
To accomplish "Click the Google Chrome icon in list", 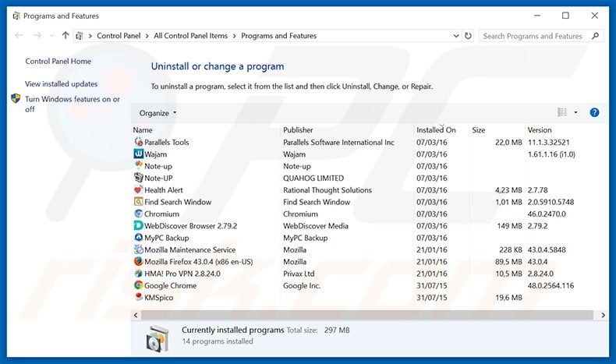I will [x=139, y=285].
